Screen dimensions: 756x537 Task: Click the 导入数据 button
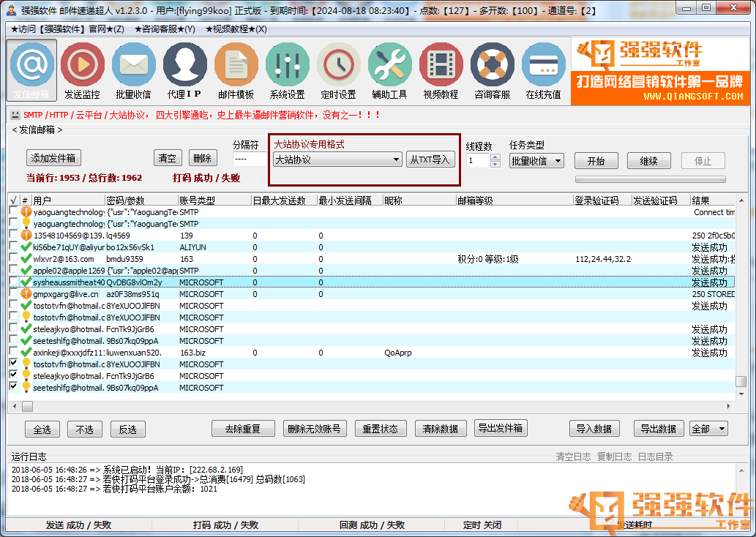pos(594,429)
